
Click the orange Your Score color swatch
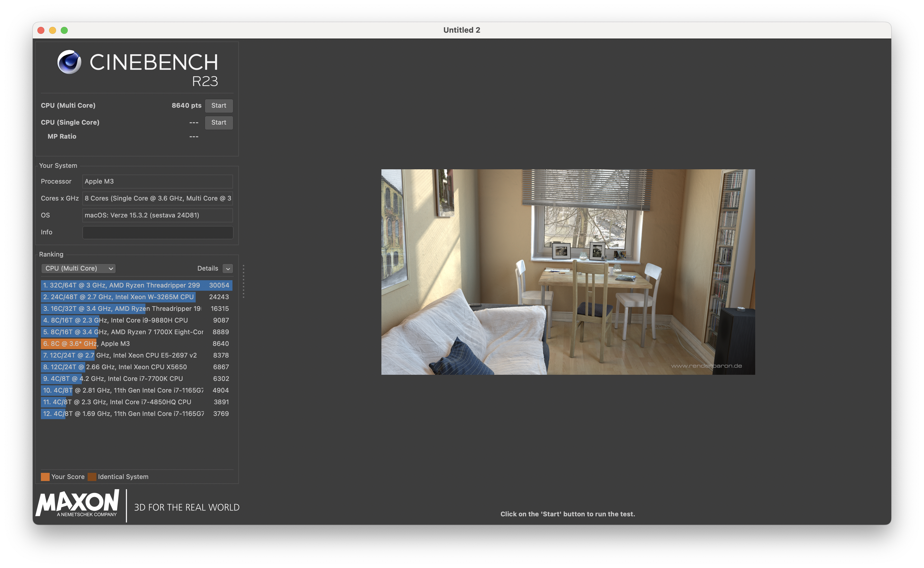(x=45, y=477)
